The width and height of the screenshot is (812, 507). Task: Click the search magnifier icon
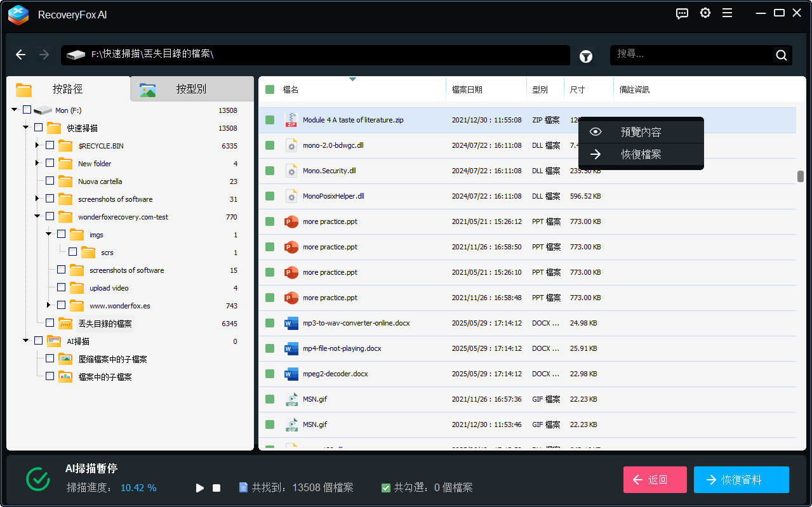point(780,55)
